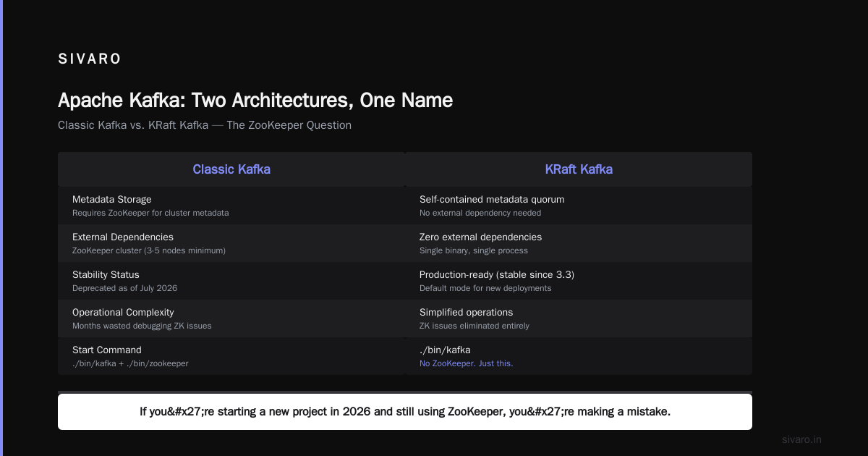Click the heading 'Apache Kafka: Two Architectures, One Name'
Viewport: 868px width, 456px height.
pos(255,101)
